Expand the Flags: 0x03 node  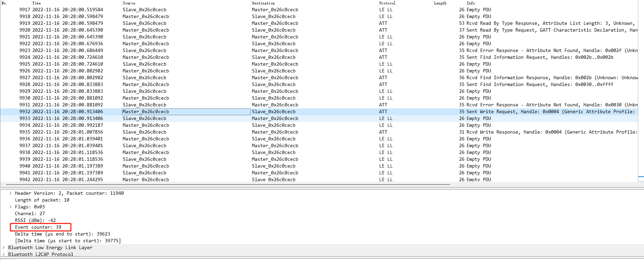point(10,207)
